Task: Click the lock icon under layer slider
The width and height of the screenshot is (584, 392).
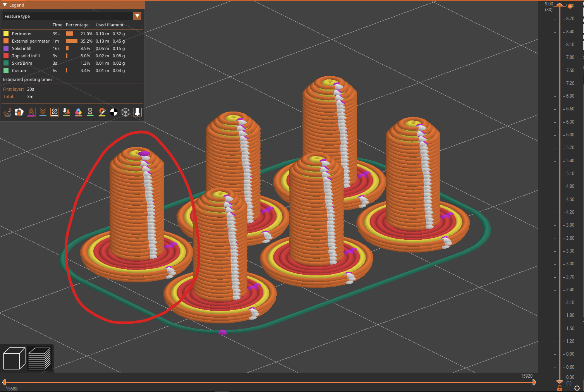Action: pyautogui.click(x=560, y=388)
